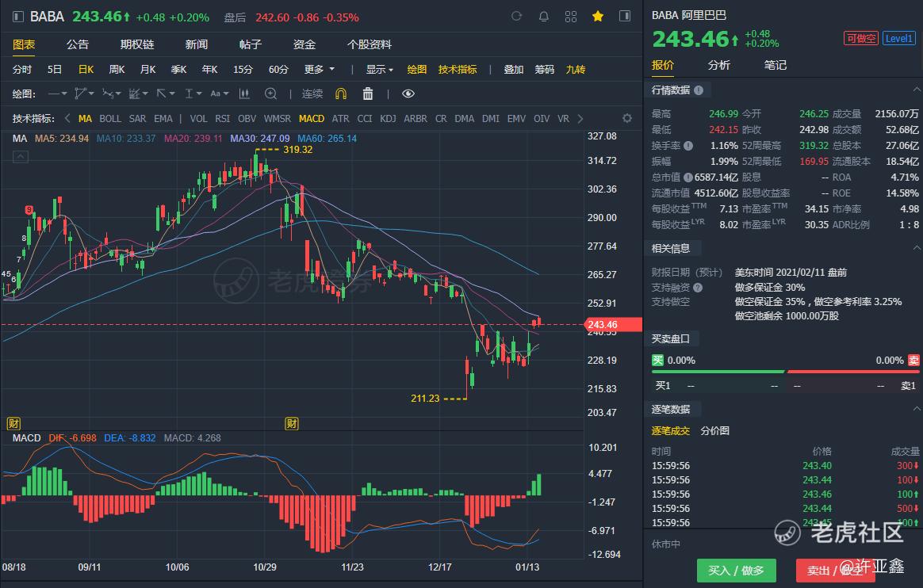This screenshot has width=923, height=588.
Task: Click the green 买入 / 做多 button
Action: [736, 571]
